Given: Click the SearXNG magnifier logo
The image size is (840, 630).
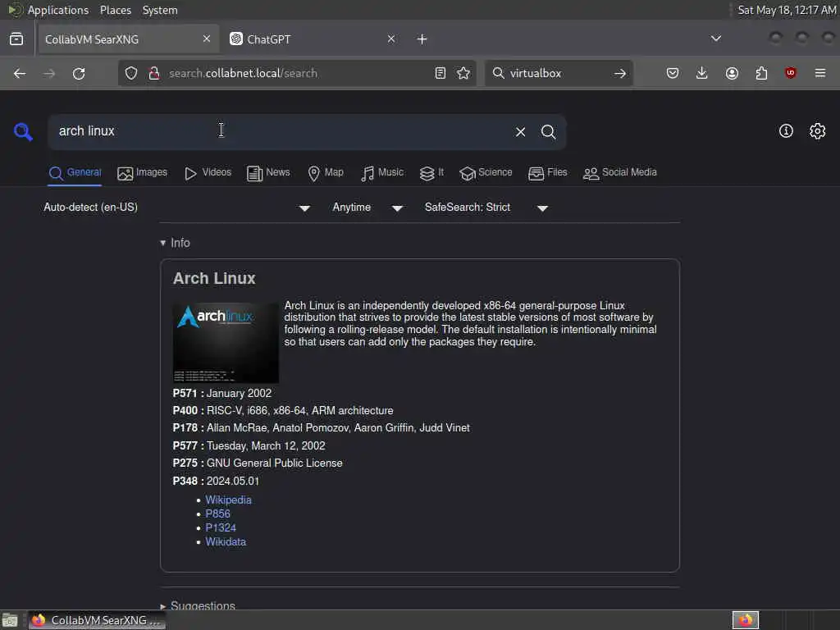Looking at the screenshot, I should 23,131.
